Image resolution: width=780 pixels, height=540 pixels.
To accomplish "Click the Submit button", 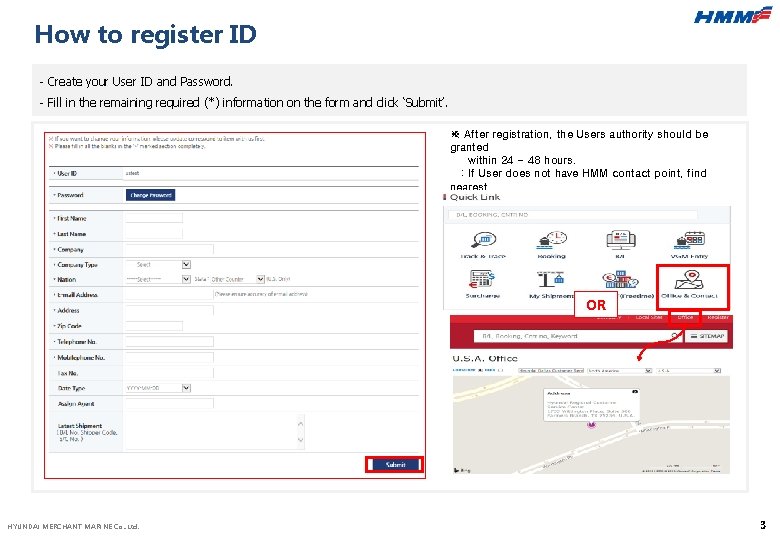I will pos(395,464).
